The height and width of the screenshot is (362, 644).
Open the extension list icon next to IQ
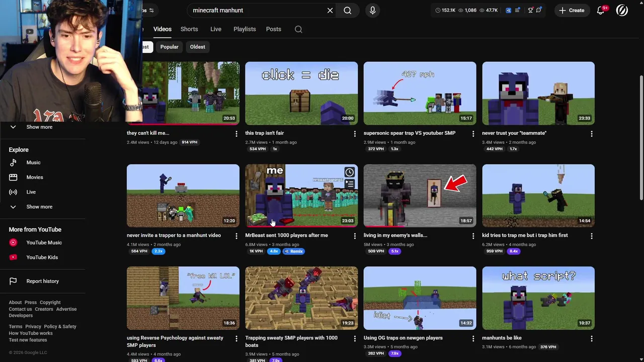tap(517, 10)
